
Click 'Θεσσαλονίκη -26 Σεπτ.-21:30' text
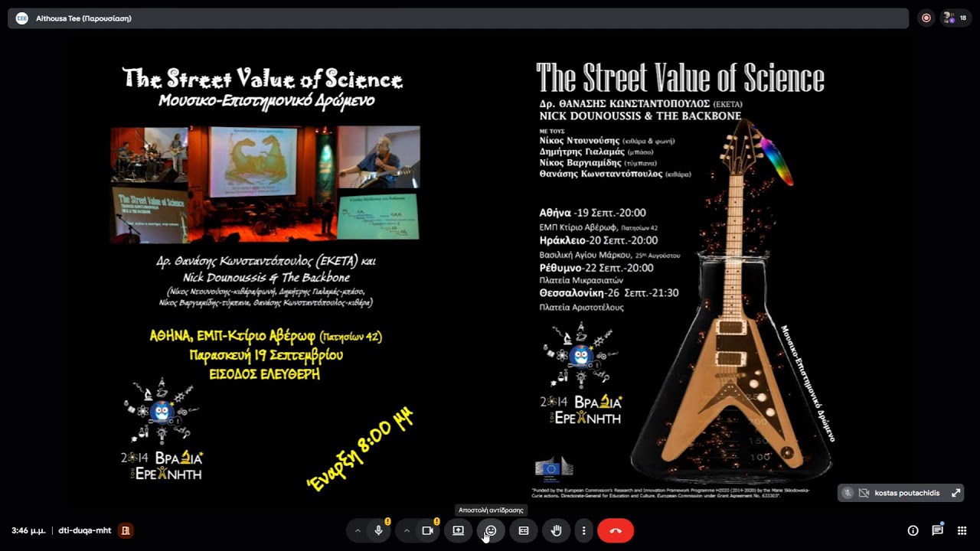[x=609, y=293]
